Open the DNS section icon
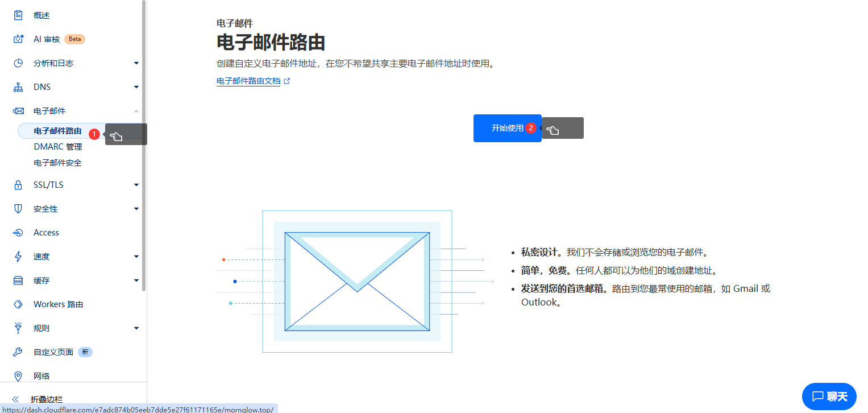Screen dimensions: 868x413 [x=18, y=86]
